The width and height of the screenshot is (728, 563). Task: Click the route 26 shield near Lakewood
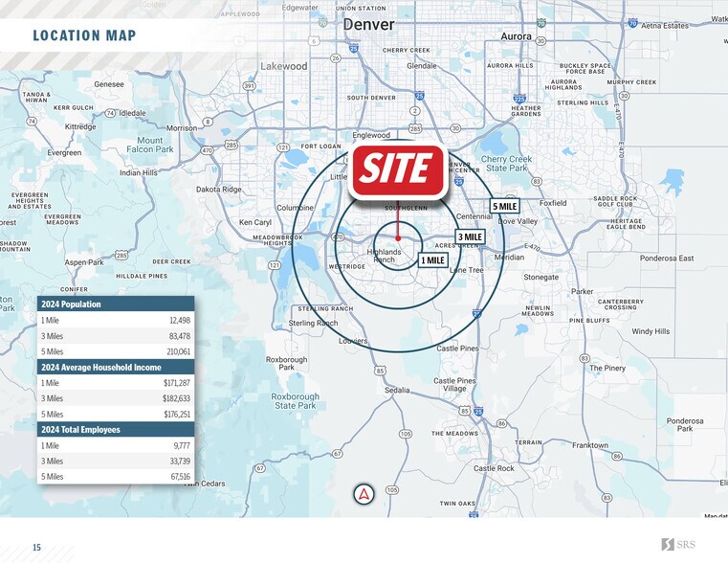pos(336,58)
